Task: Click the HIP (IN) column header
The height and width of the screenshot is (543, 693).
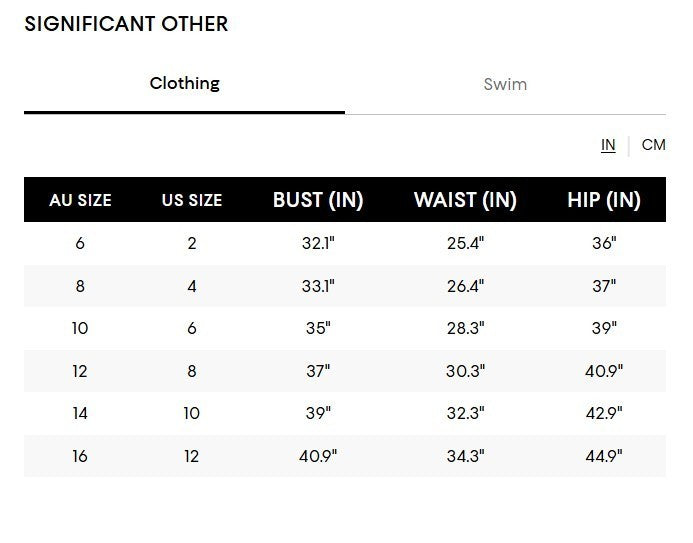Action: [x=604, y=200]
